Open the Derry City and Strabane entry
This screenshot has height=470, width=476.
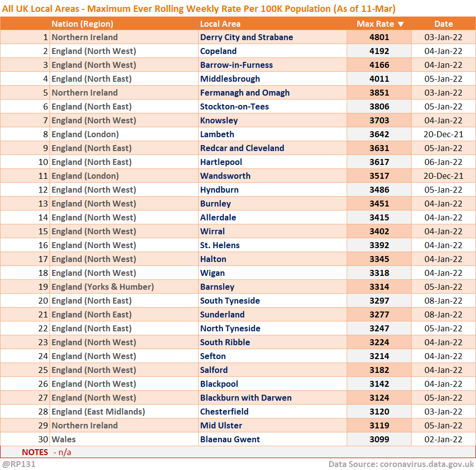point(246,37)
